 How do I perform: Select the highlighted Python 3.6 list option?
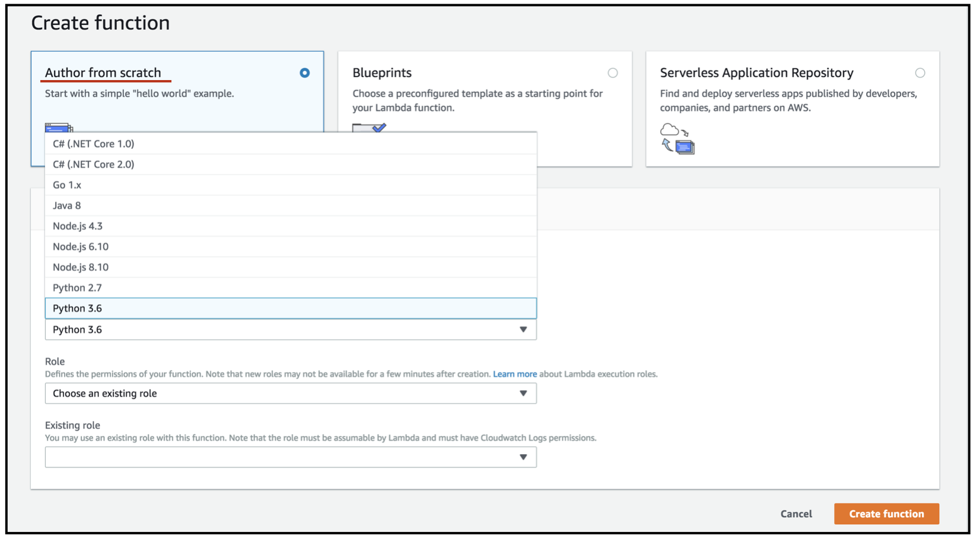(x=291, y=308)
